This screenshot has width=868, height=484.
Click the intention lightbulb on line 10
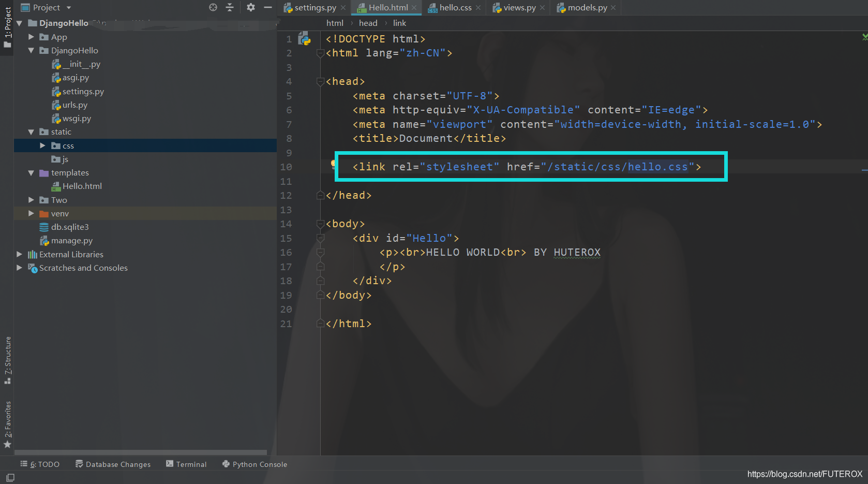[x=334, y=165]
